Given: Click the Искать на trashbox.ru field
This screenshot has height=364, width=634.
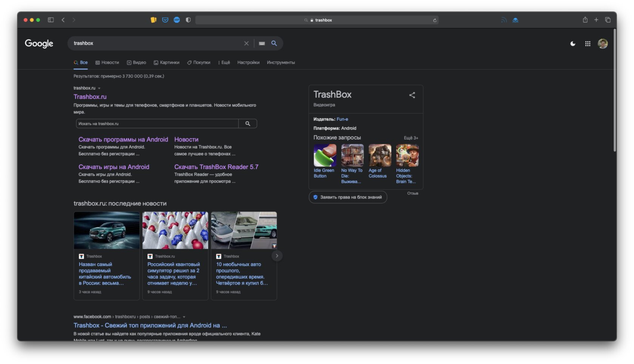Looking at the screenshot, I should [157, 124].
